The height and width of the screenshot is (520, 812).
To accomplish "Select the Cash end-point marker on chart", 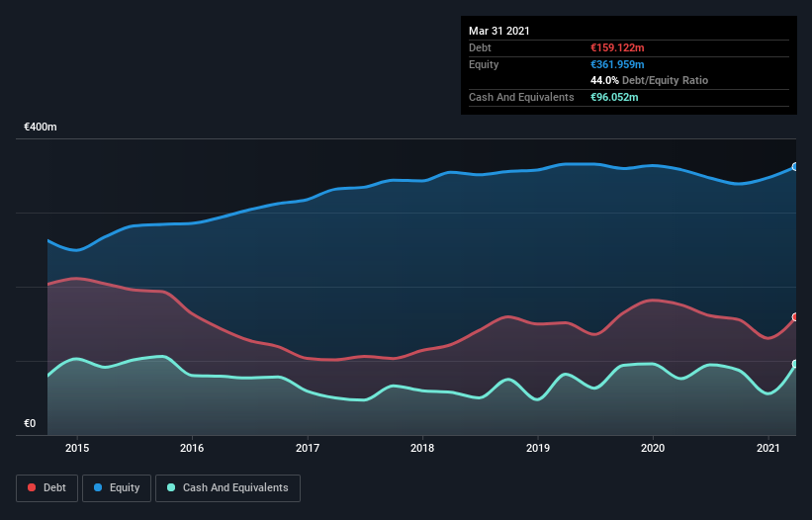I will 795,364.
